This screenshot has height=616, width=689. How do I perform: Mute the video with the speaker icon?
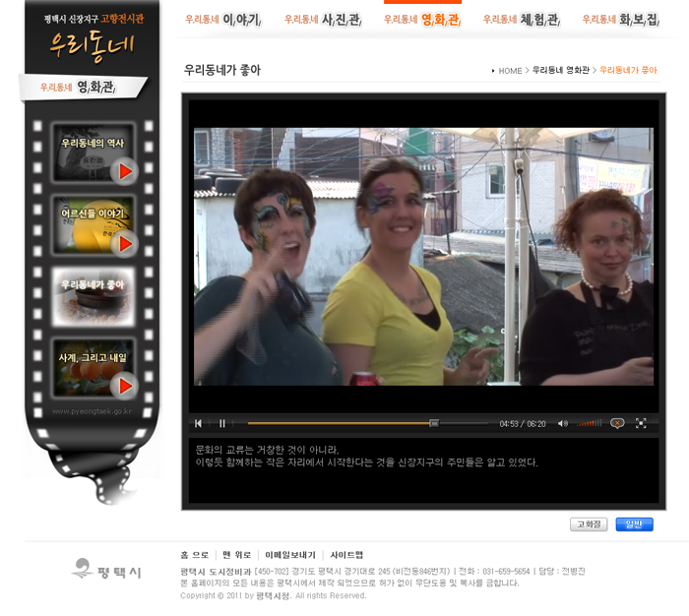point(562,423)
